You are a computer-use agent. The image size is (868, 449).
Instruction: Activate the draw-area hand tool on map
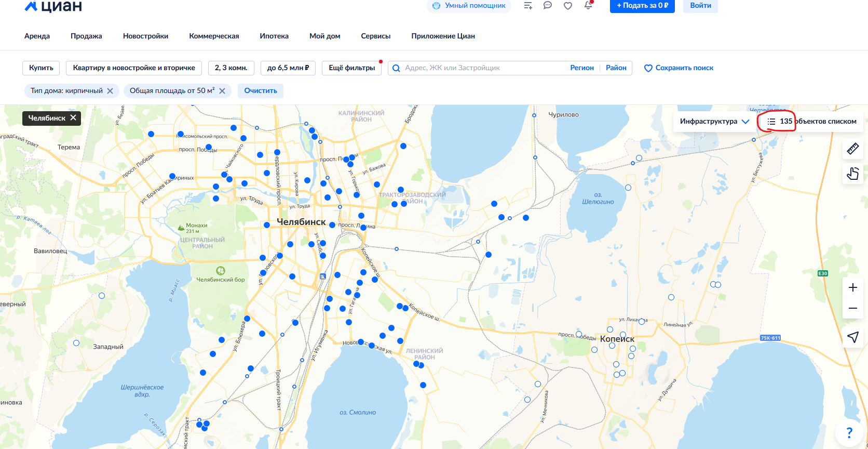coord(852,174)
